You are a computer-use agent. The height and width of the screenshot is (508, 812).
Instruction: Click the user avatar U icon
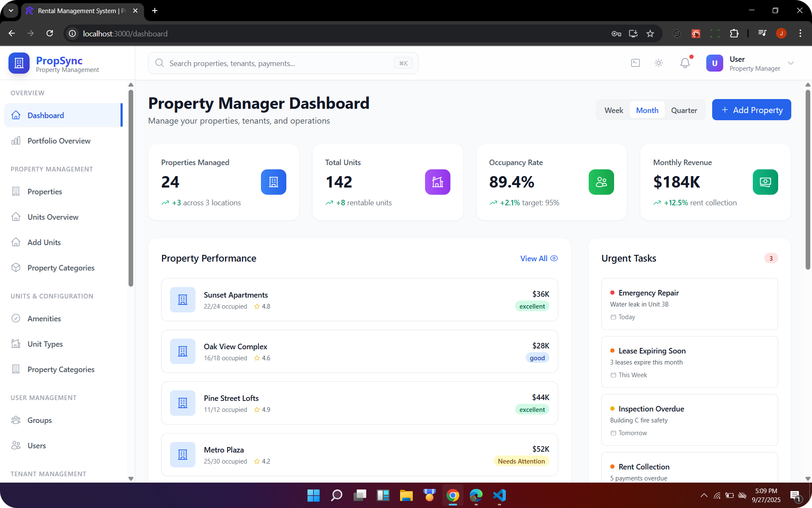pyautogui.click(x=715, y=63)
